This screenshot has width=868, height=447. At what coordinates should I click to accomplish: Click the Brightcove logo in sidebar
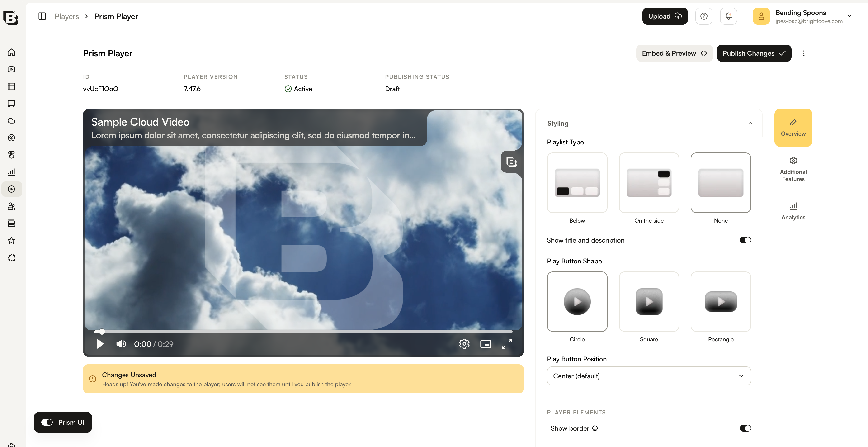[x=11, y=18]
